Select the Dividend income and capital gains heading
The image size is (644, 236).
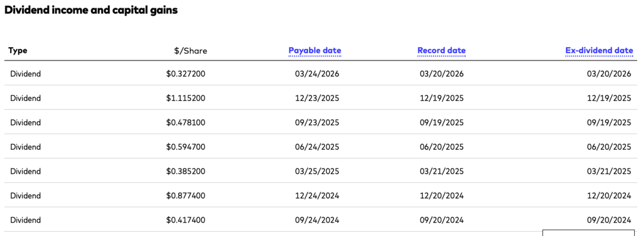[91, 10]
